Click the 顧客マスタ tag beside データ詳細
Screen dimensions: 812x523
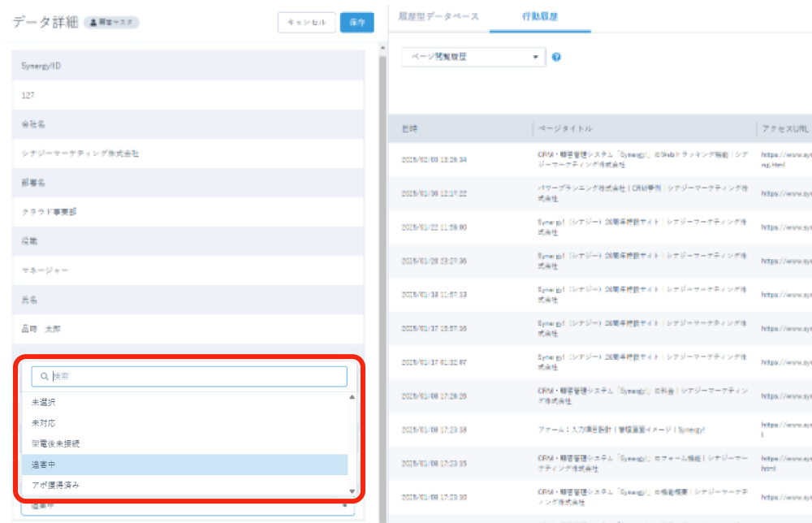click(x=111, y=23)
